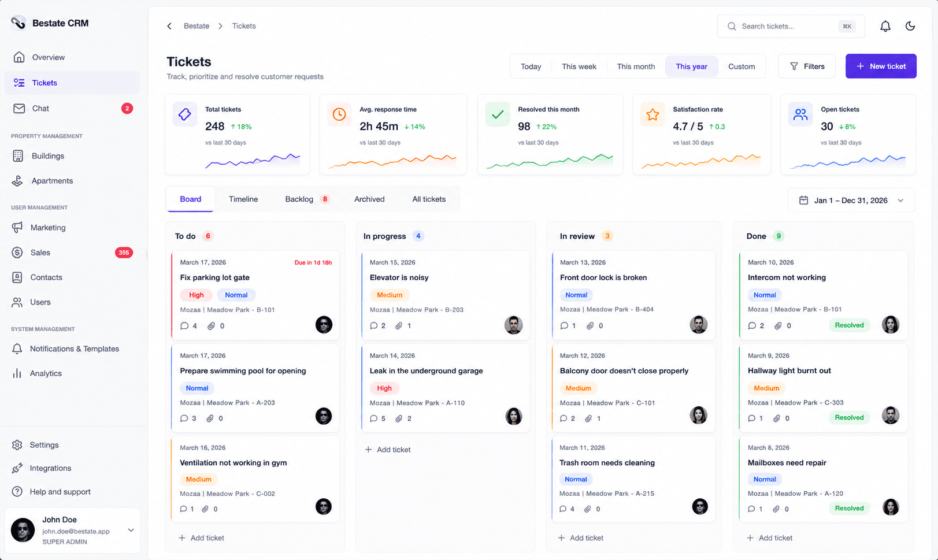
Task: Select the Today time range
Action: [531, 66]
